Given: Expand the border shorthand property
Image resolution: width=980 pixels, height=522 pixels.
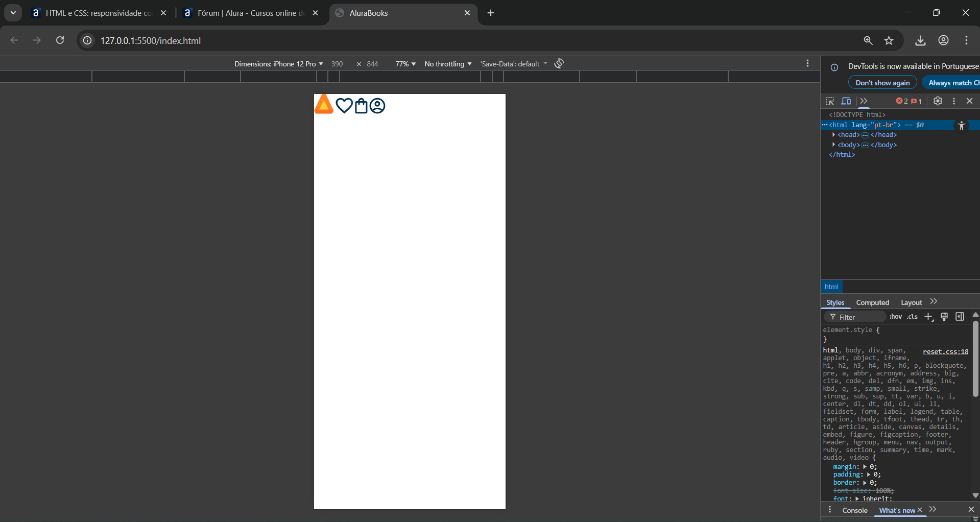Looking at the screenshot, I should (865, 483).
